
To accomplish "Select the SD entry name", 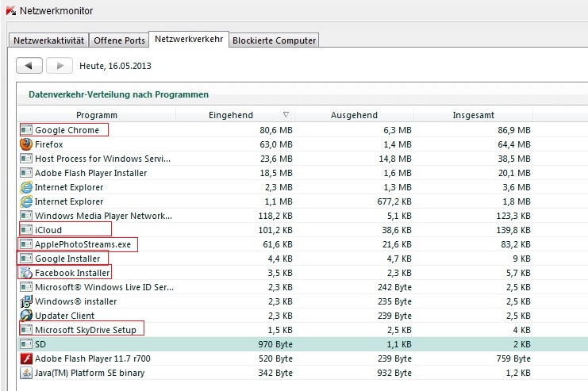I will [x=40, y=344].
